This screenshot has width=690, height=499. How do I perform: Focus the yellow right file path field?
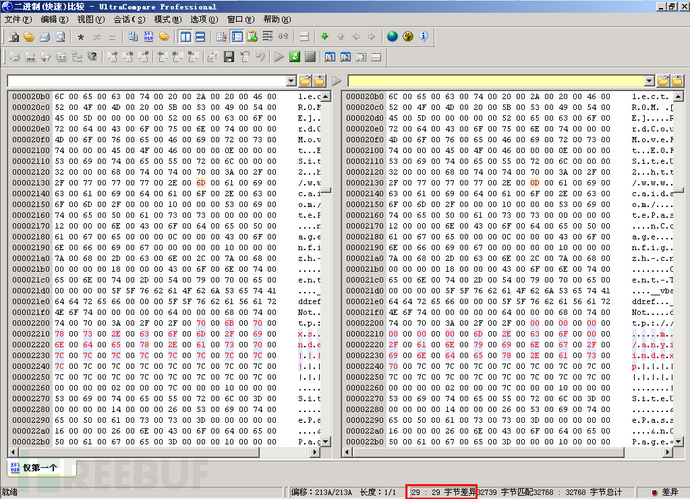tap(496, 81)
